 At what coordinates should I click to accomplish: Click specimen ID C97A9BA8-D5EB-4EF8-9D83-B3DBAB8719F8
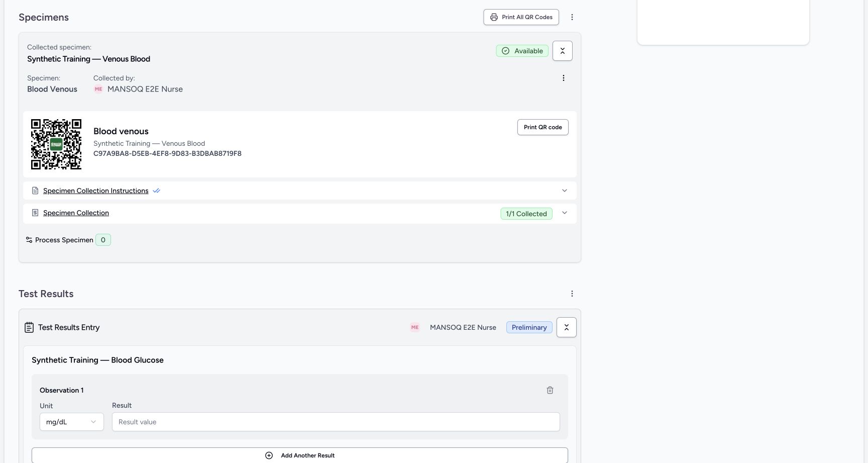167,153
